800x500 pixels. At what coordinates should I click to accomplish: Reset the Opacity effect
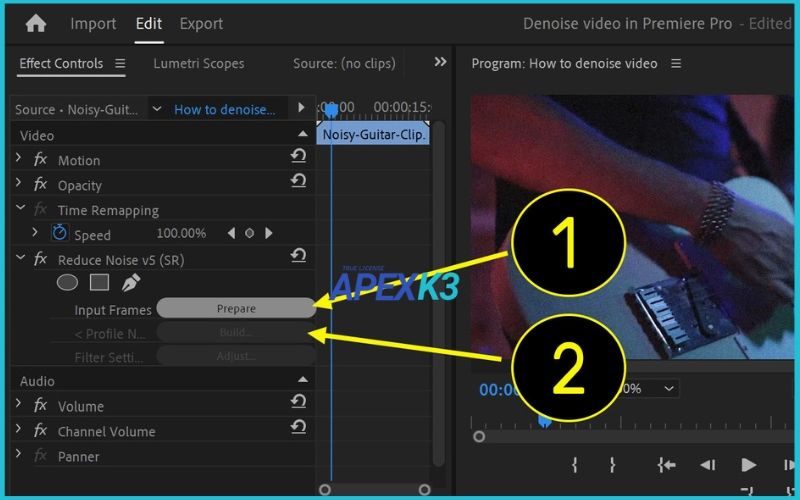(x=298, y=181)
